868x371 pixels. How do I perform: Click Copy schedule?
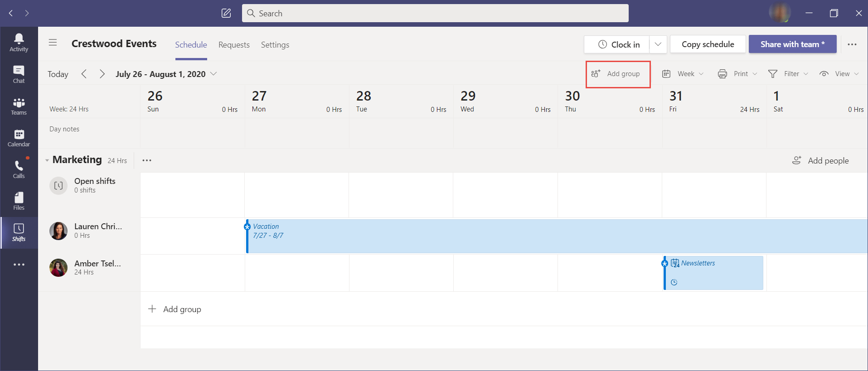coord(708,44)
